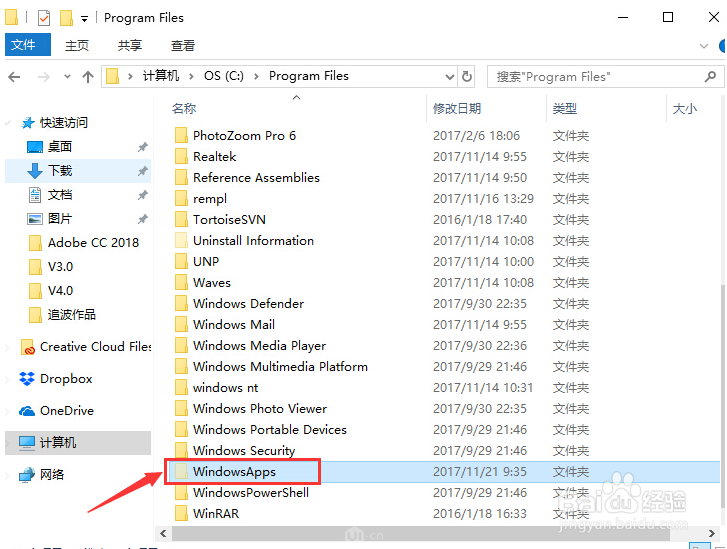727x549 pixels.
Task: Collapse the 快速访问 tree section
Action: (8, 123)
